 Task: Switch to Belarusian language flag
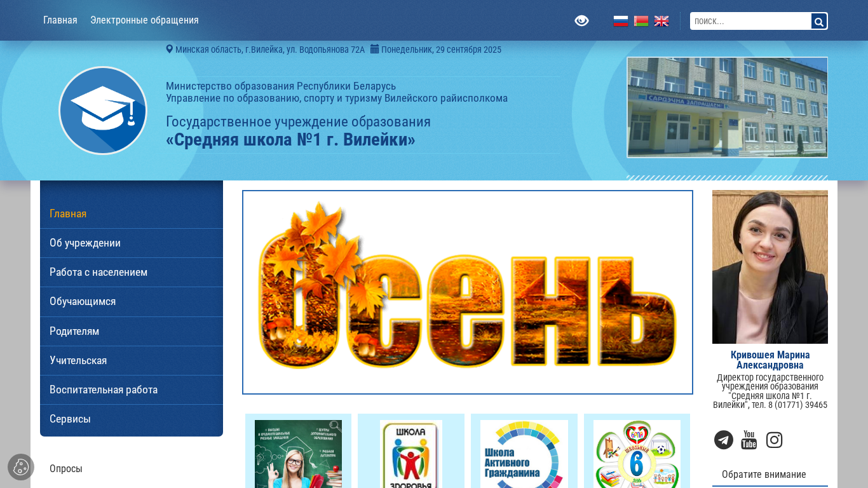coord(641,21)
